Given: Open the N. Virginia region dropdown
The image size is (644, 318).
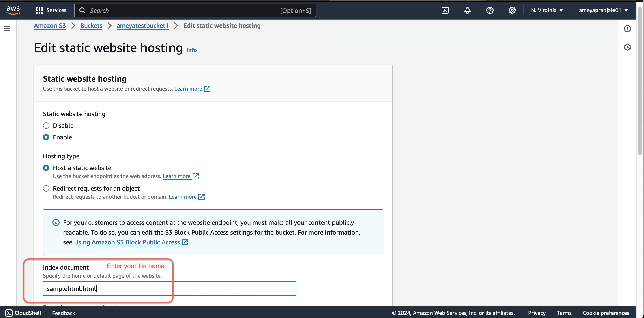Looking at the screenshot, I should coord(547,10).
